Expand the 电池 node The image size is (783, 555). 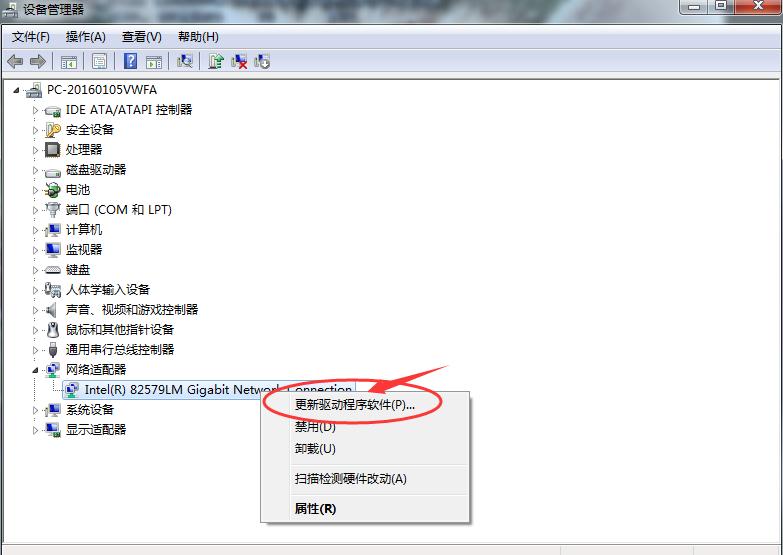click(x=35, y=190)
